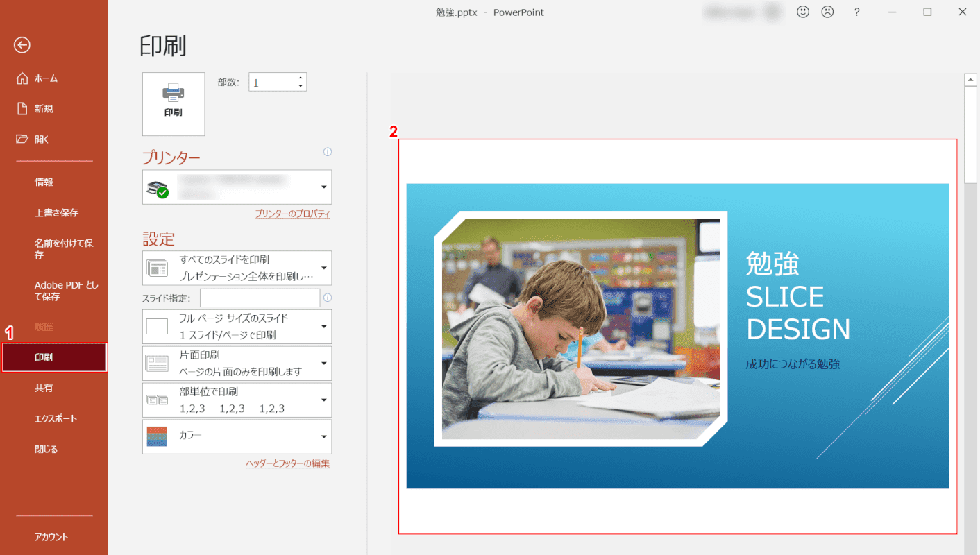Click the スライド指定 input field

pyautogui.click(x=260, y=298)
